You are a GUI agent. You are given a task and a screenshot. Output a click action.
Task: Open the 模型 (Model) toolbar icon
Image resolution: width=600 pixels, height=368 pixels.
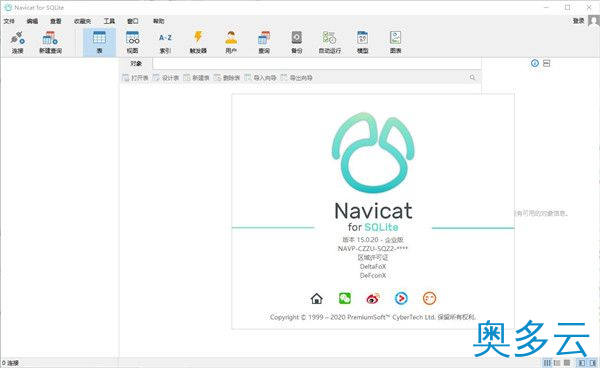click(362, 42)
